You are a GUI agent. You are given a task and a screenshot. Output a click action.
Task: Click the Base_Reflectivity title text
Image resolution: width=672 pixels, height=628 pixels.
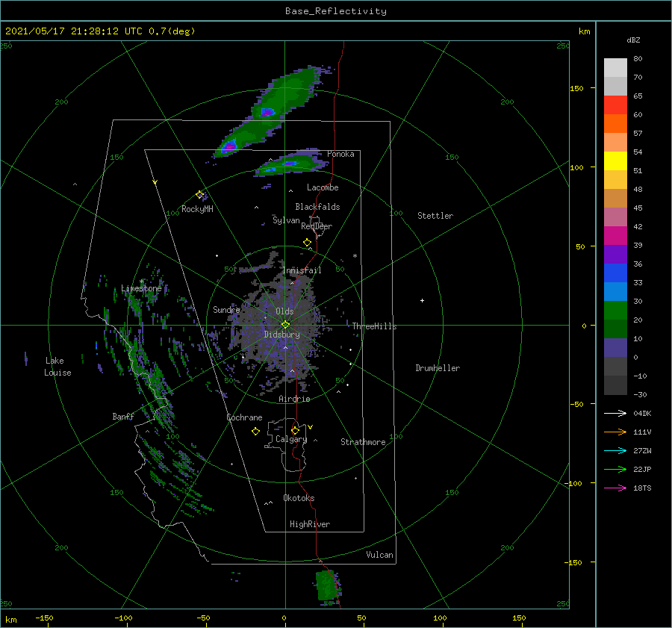[x=335, y=11]
